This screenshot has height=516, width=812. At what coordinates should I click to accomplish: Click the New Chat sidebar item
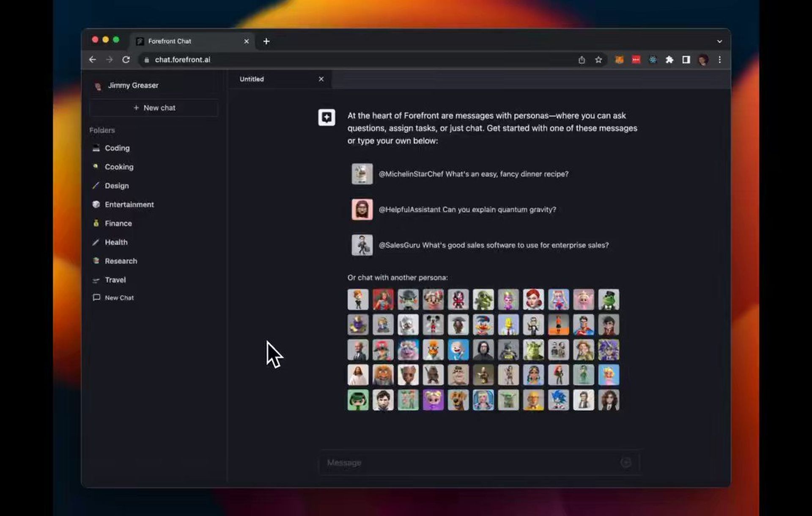click(119, 298)
